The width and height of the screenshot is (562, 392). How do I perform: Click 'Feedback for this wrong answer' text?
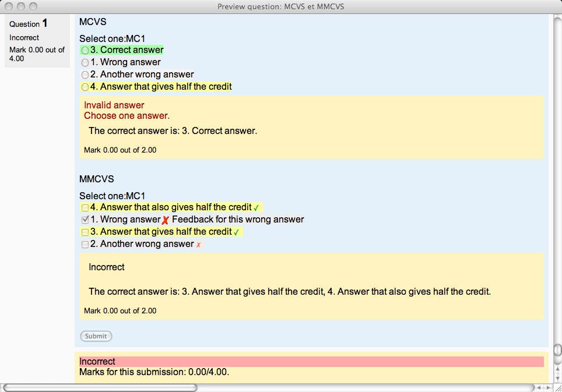[x=238, y=219]
